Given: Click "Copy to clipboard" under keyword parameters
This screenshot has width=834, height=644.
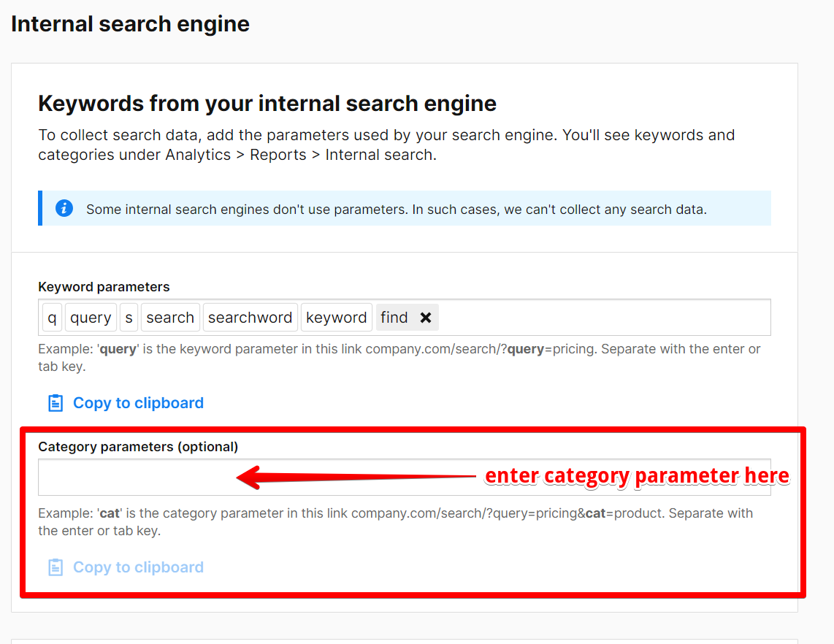Looking at the screenshot, I should pyautogui.click(x=137, y=402).
